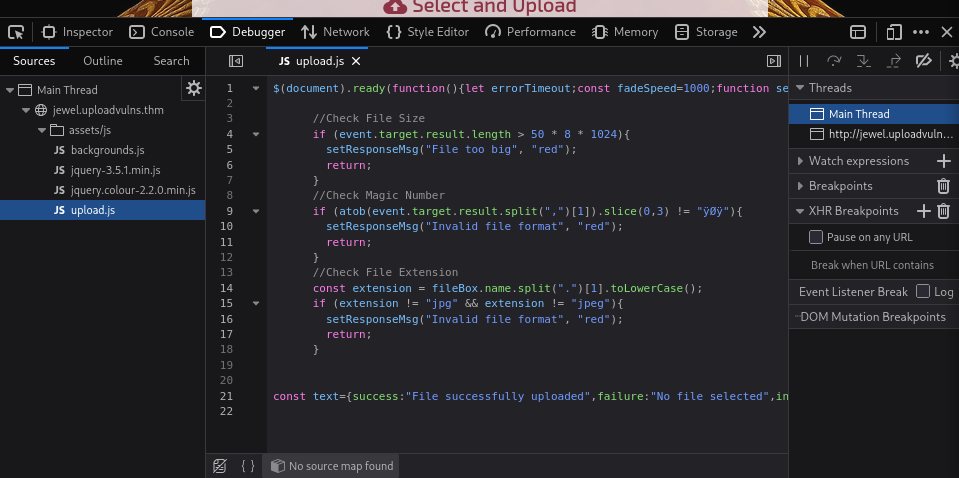
Task: Activate the element picker tool
Action: point(16,32)
